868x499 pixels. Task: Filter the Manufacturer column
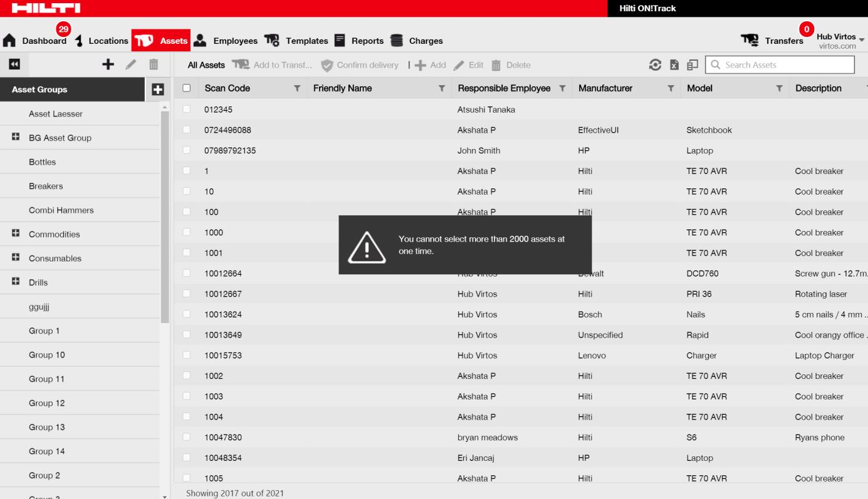click(671, 89)
